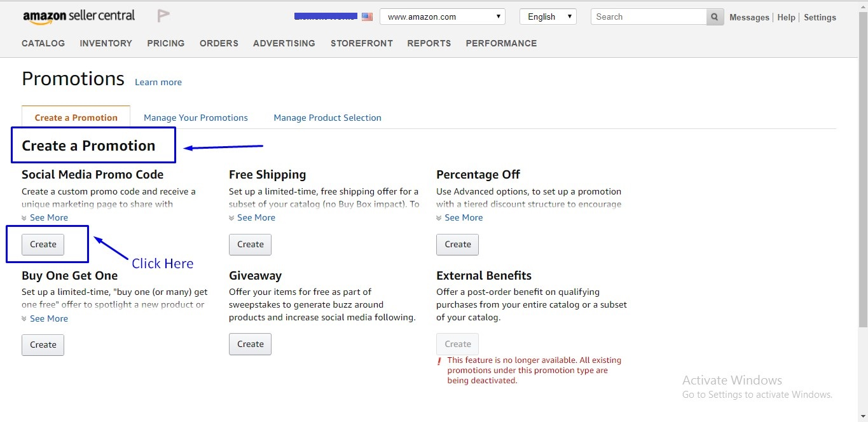Open the PRICING menu
868x422 pixels.
tap(166, 43)
